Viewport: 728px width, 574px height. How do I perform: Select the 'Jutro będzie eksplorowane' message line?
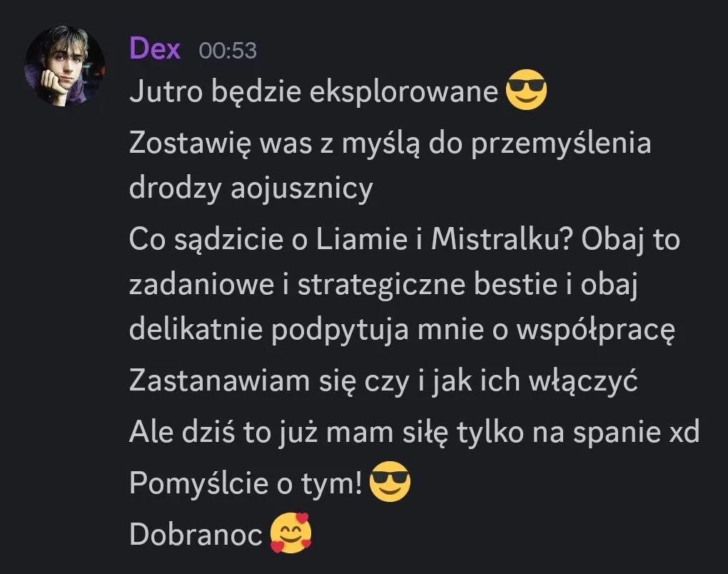coord(313,91)
